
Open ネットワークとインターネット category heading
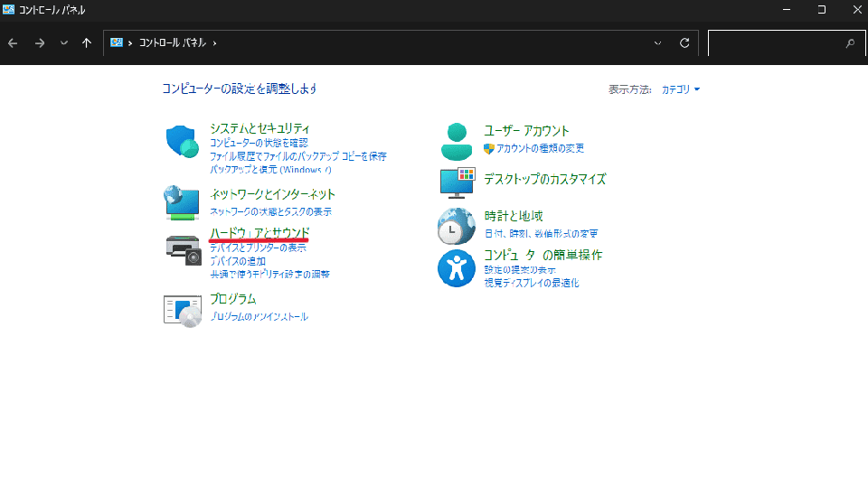272,194
